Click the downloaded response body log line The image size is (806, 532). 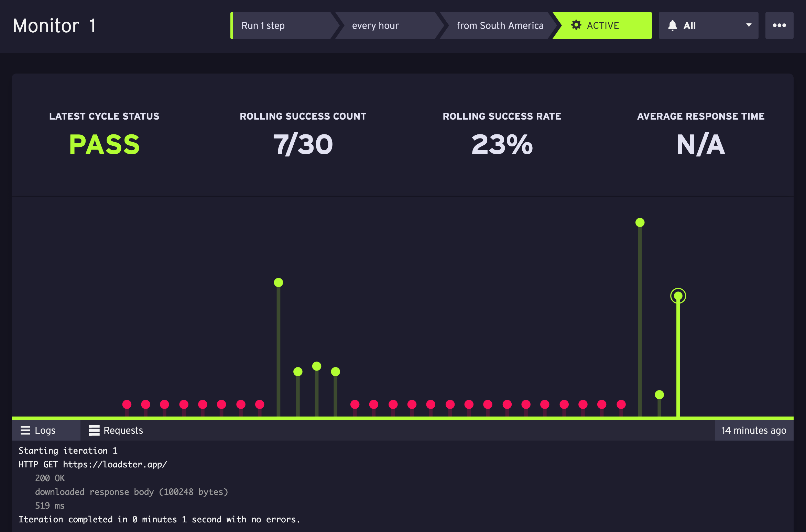132,492
